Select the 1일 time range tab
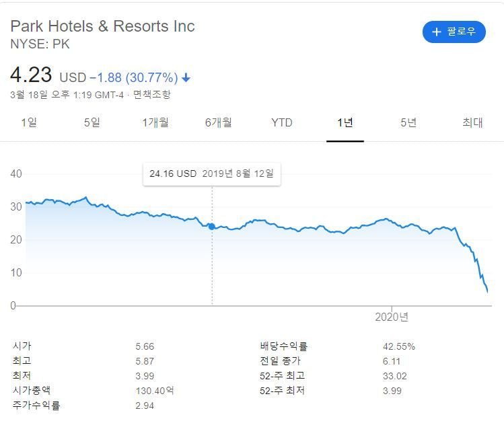 tap(29, 122)
